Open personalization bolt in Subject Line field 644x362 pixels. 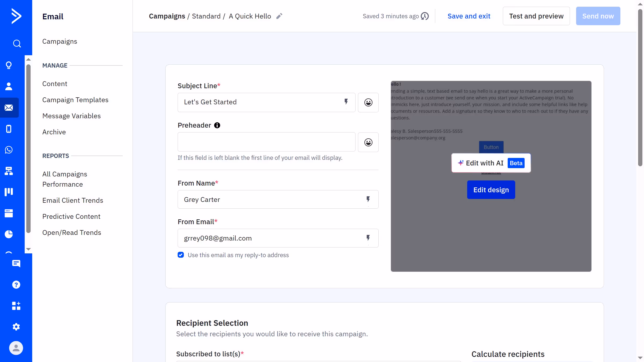click(346, 102)
